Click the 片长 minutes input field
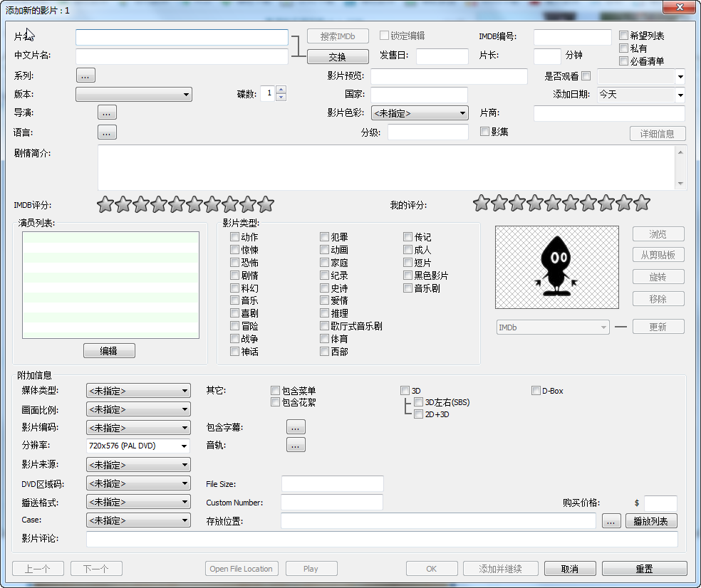701x588 pixels. (547, 56)
